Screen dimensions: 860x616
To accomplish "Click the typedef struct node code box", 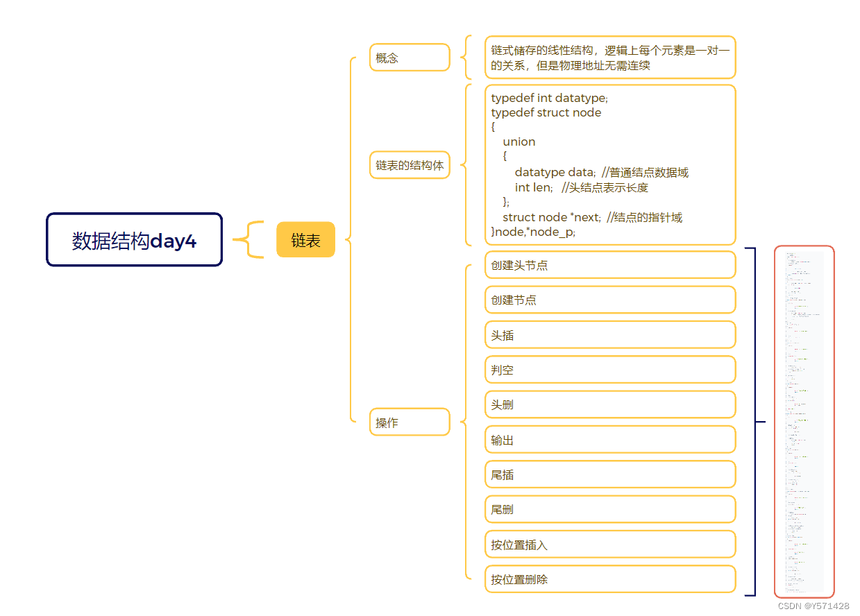I will 610,165.
